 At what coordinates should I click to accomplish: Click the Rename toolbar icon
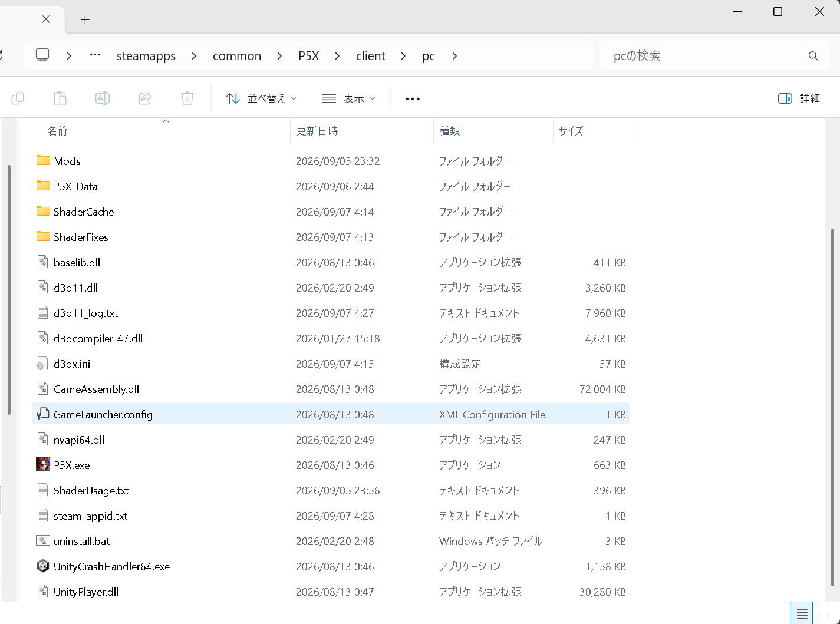pyautogui.click(x=103, y=98)
